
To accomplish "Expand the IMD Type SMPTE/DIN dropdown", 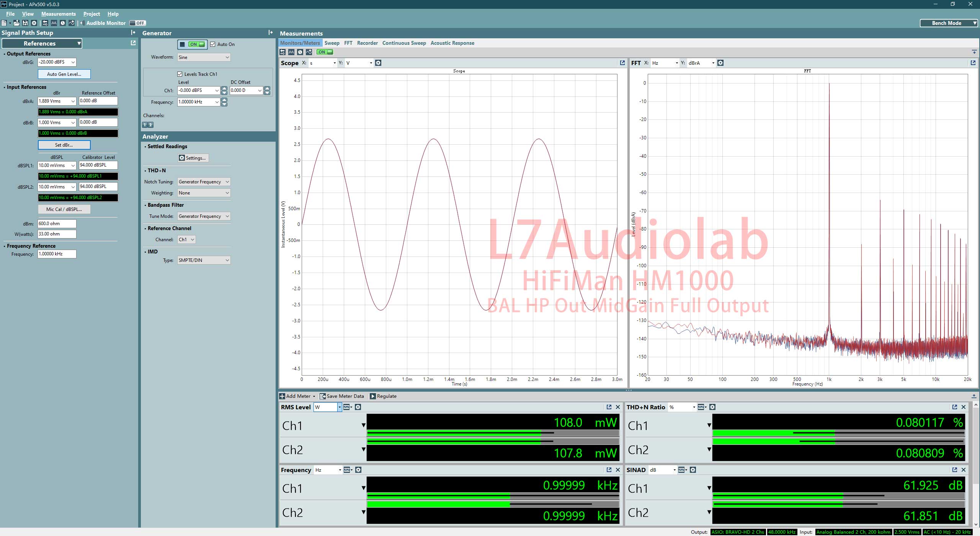I will pos(204,260).
